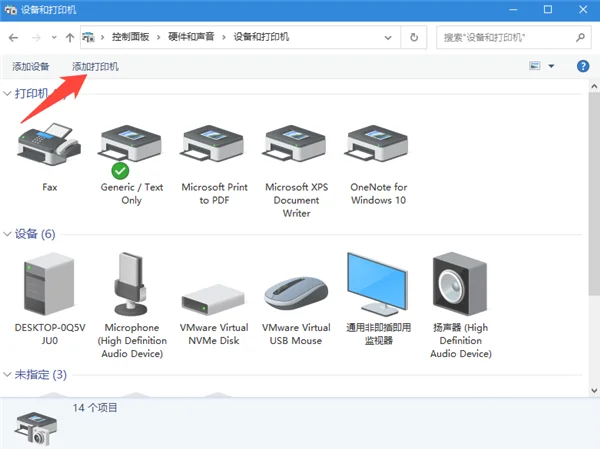Collapse the 打印机 group section

(8, 93)
